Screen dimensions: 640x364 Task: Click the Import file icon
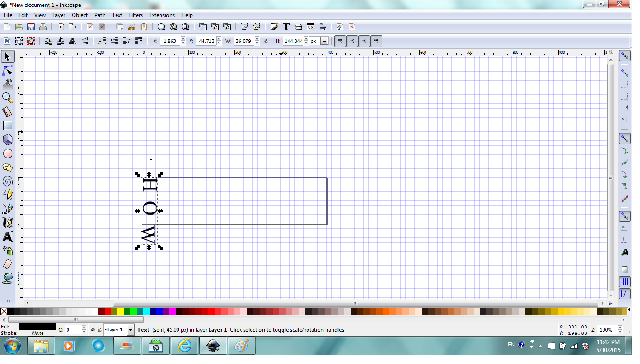[61, 27]
